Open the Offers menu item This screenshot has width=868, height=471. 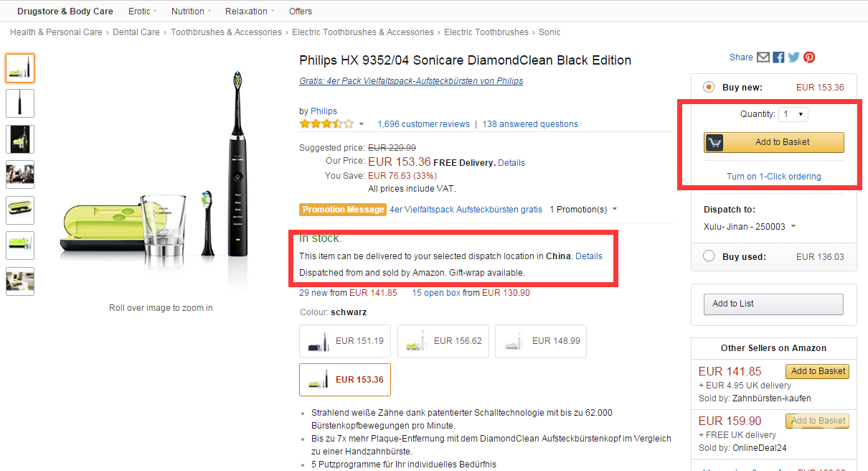[301, 11]
